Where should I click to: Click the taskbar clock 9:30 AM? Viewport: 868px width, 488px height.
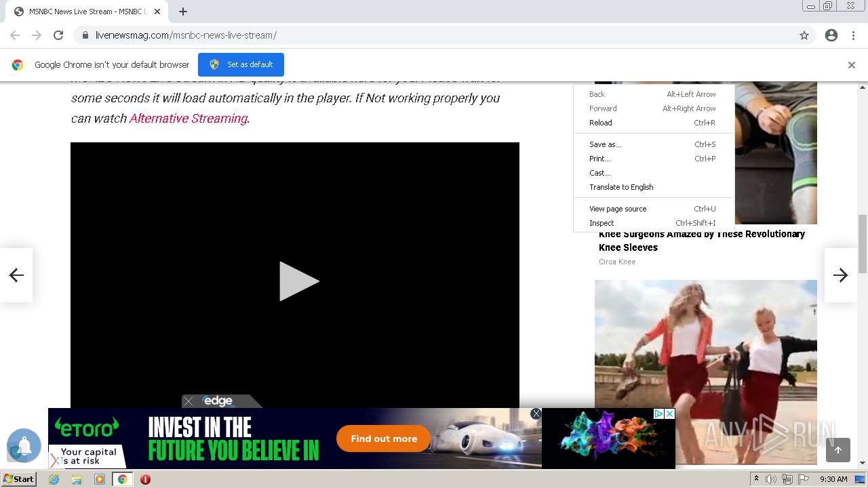click(833, 479)
